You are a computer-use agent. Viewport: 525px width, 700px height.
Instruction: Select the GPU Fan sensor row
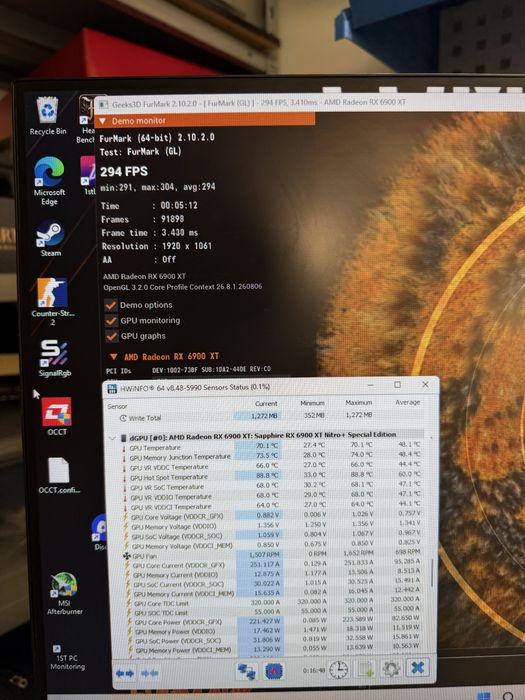(271, 555)
